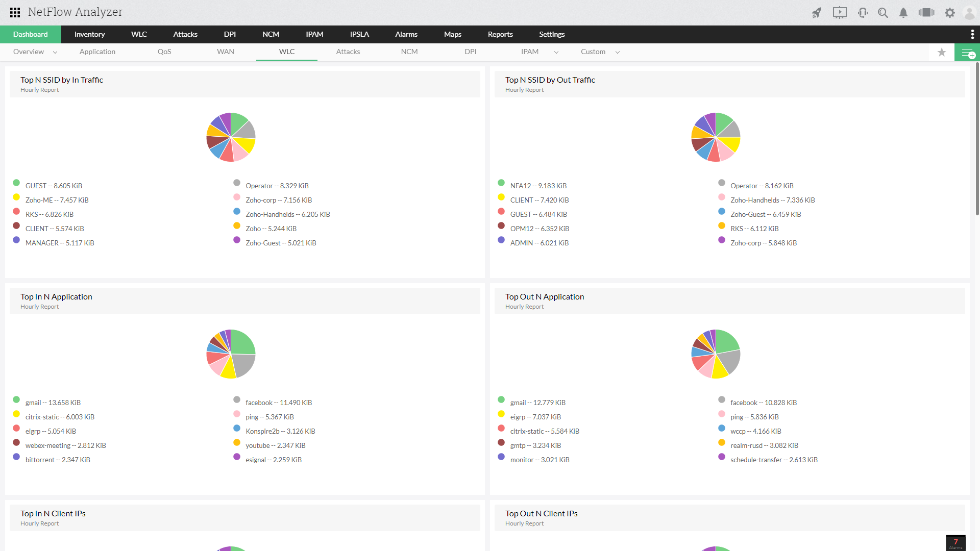Viewport: 980px width, 551px height.
Task: Open the presentation screen icon
Action: click(840, 13)
